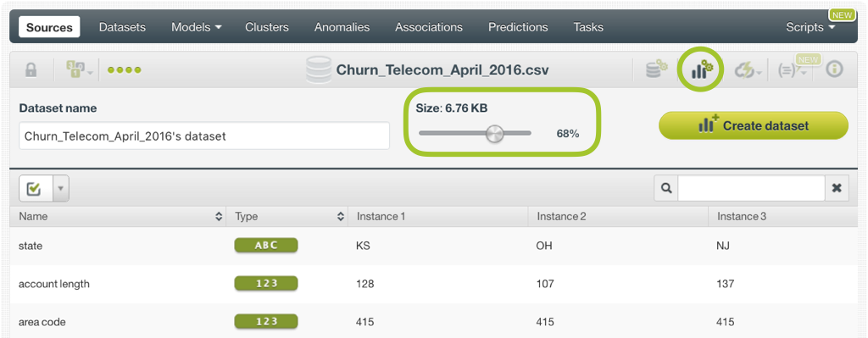Click the database stack icon beside the file name
The image size is (868, 338).
319,69
